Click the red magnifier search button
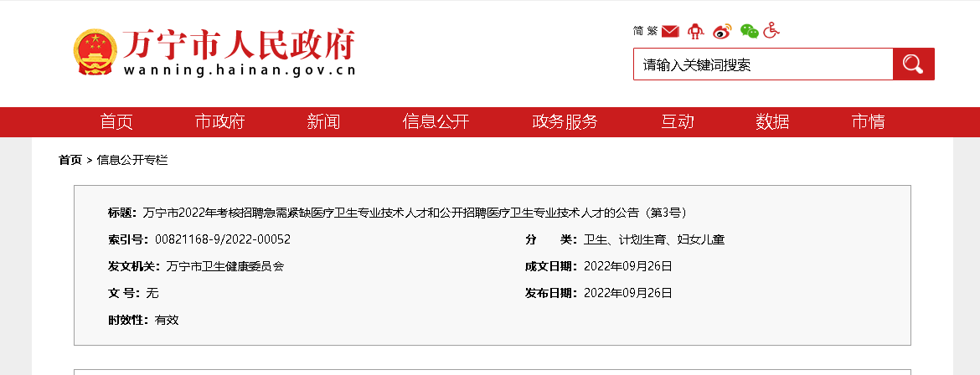 (x=913, y=64)
